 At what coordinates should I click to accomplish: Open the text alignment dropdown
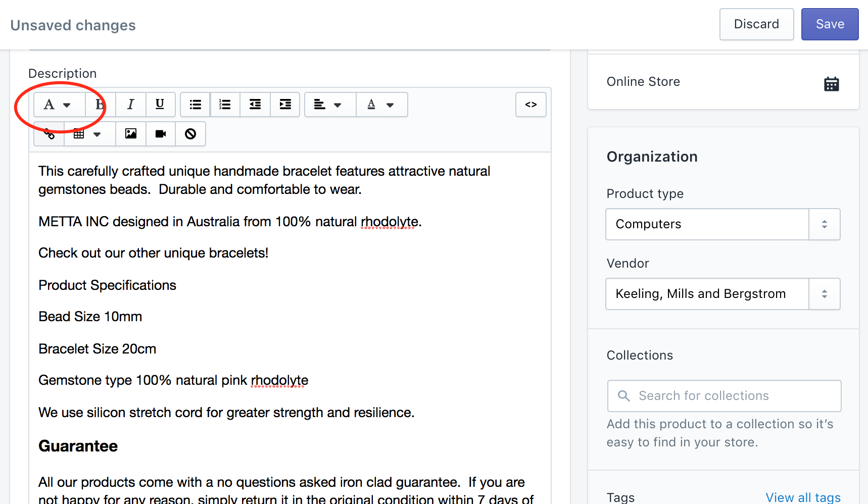[330, 105]
